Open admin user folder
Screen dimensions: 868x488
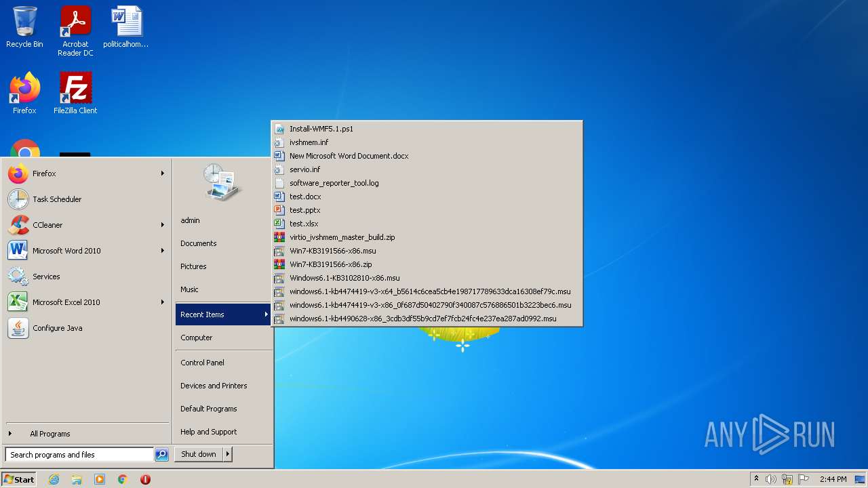(x=223, y=220)
